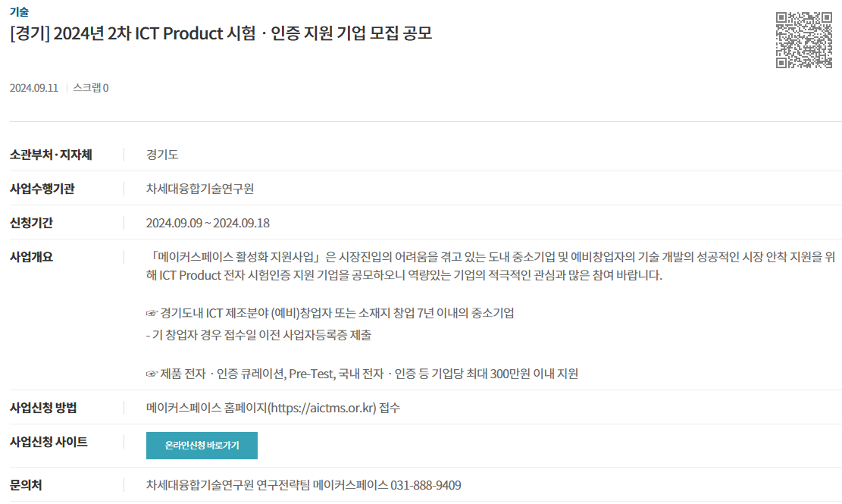Select the 문의처 row label
The width and height of the screenshot is (842, 504).
coord(26,485)
